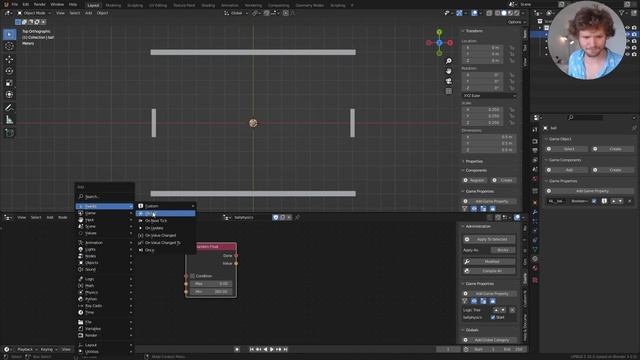This screenshot has height=360, width=640.
Task: Toggle X location lock icon
Action: pyautogui.click(x=512, y=48)
